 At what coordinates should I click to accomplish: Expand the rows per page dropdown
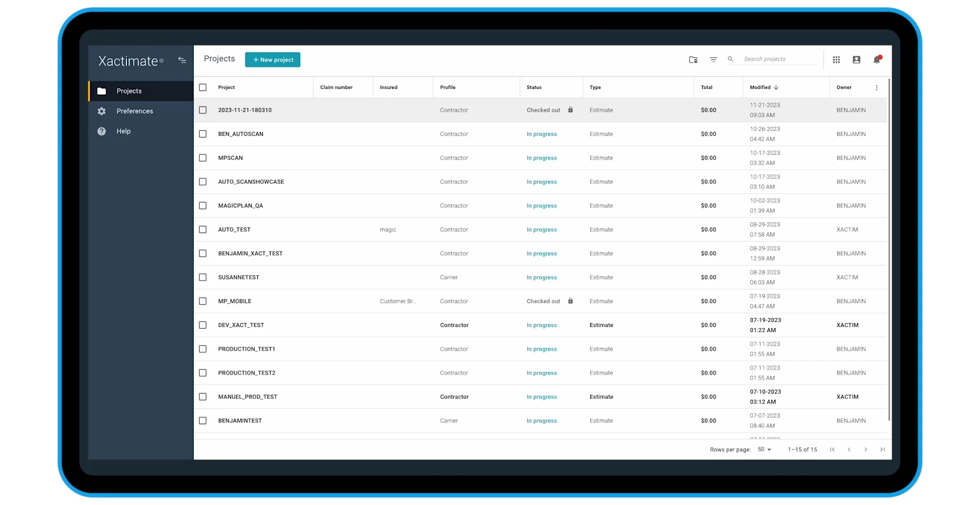pyautogui.click(x=765, y=450)
